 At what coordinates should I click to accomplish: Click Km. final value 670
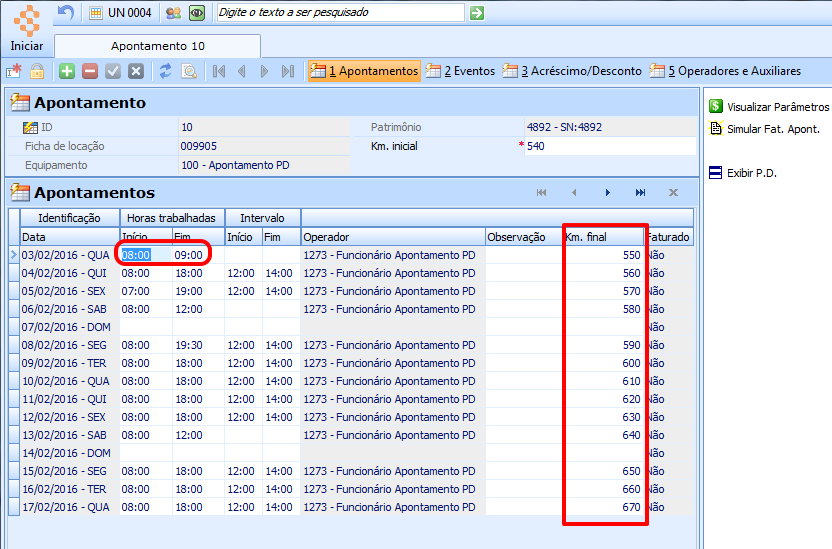pyautogui.click(x=631, y=508)
